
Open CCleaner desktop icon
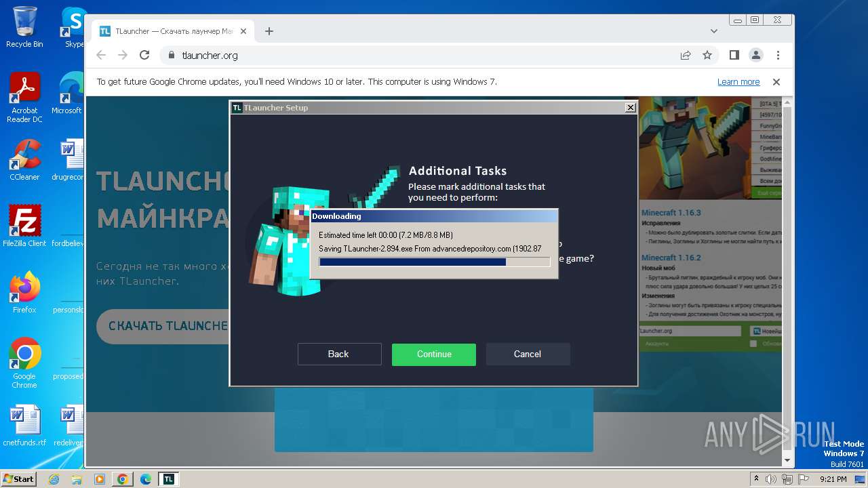pos(24,159)
